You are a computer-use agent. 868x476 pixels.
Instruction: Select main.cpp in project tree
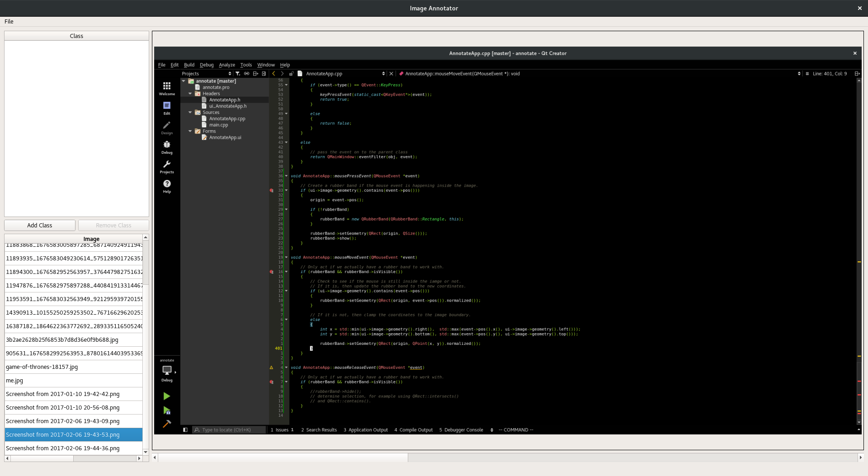[x=218, y=125]
